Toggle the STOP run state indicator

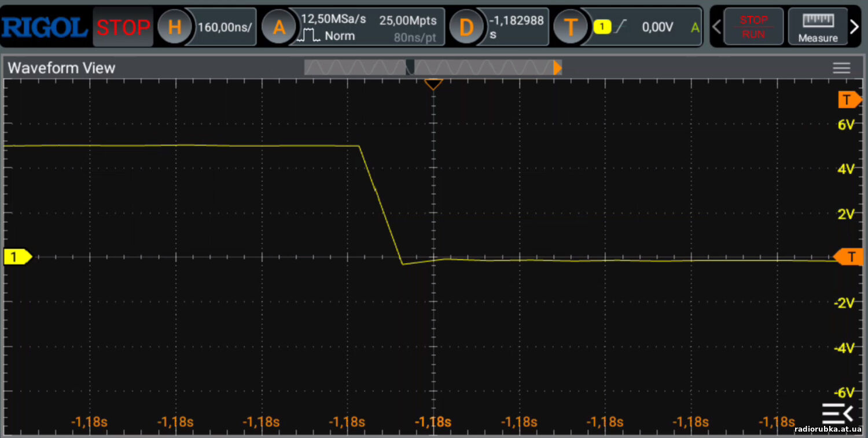[123, 27]
